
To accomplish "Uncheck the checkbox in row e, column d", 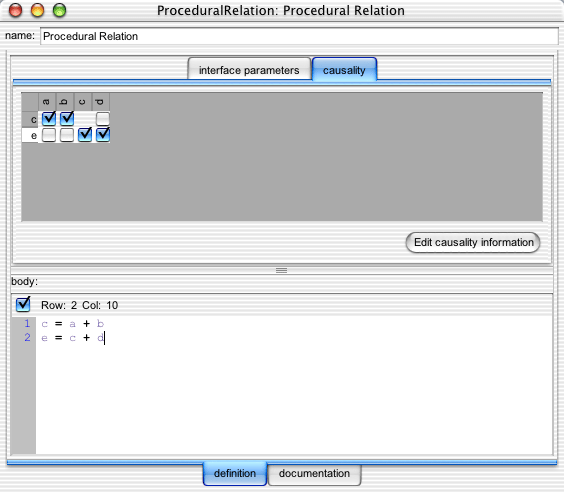I will coord(103,135).
